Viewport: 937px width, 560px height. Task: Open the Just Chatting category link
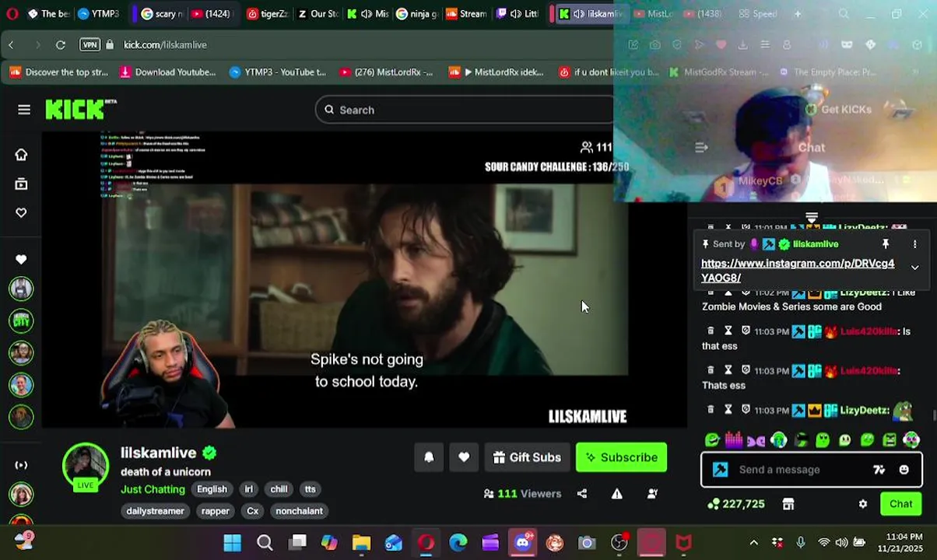pos(153,489)
